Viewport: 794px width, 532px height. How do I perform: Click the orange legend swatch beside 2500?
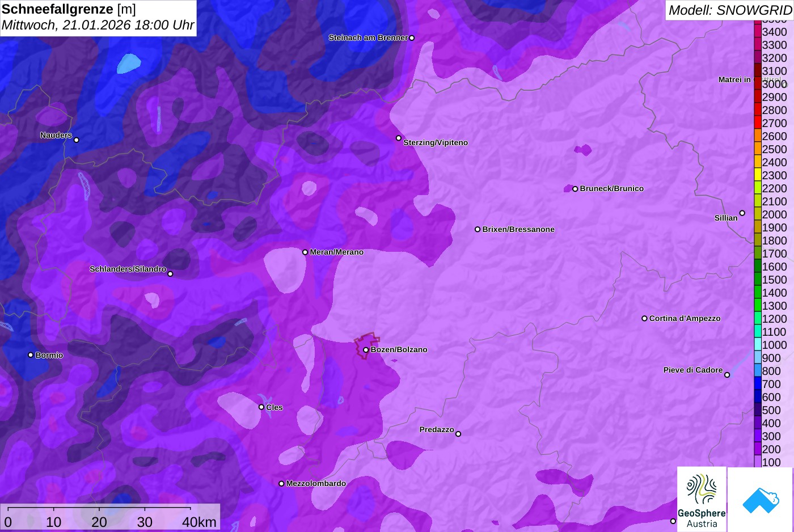point(757,149)
